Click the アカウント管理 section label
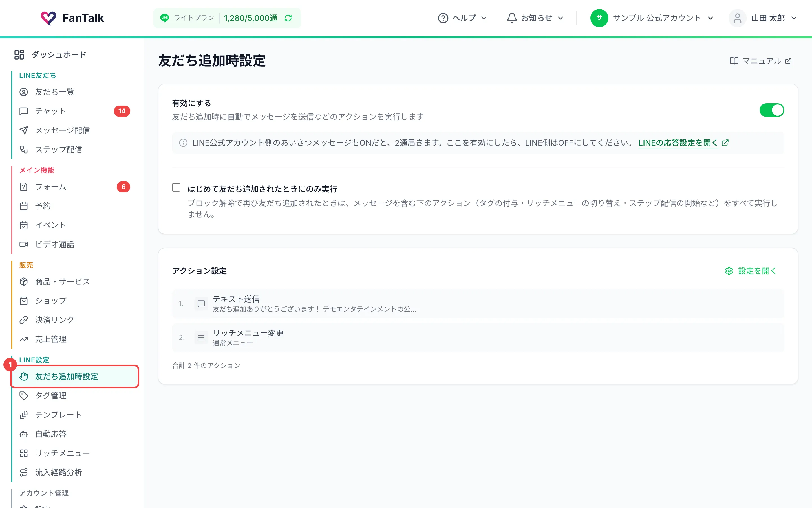Screen dimensions: 812x508 coord(44,493)
